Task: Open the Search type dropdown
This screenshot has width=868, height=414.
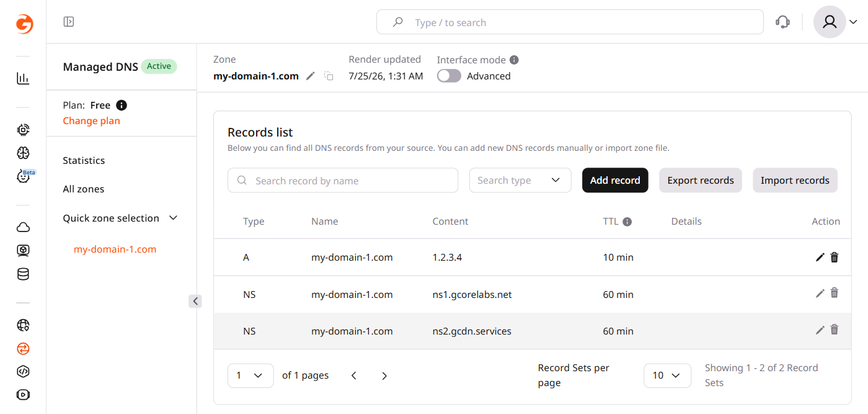Action: click(x=520, y=181)
